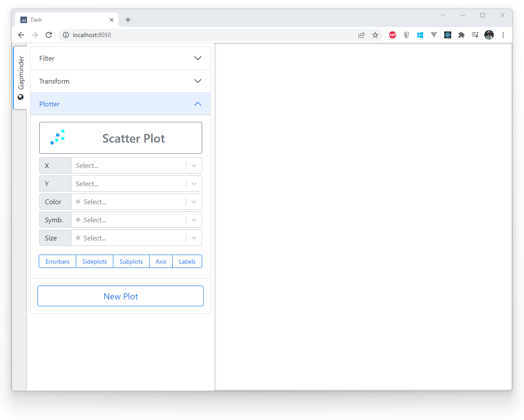Click the tab search chevron
Image resolution: width=524 pixels, height=420 pixels.
coord(443,15)
